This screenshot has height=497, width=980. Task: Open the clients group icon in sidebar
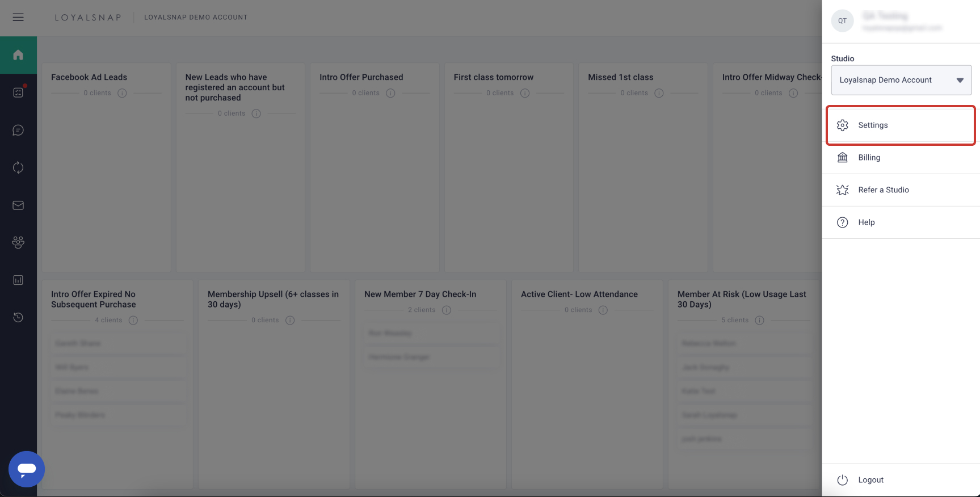pos(18,242)
